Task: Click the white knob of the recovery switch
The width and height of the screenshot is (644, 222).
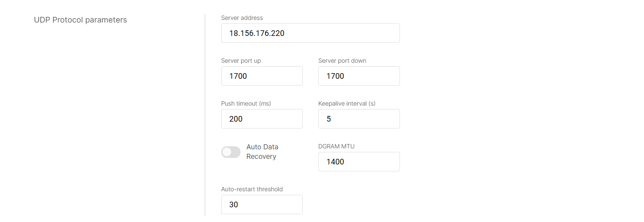Action: pos(227,152)
